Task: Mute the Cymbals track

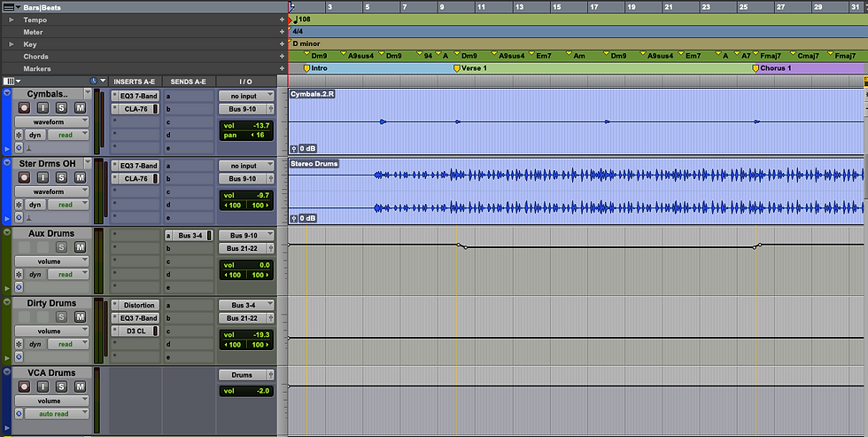Action: [81, 107]
